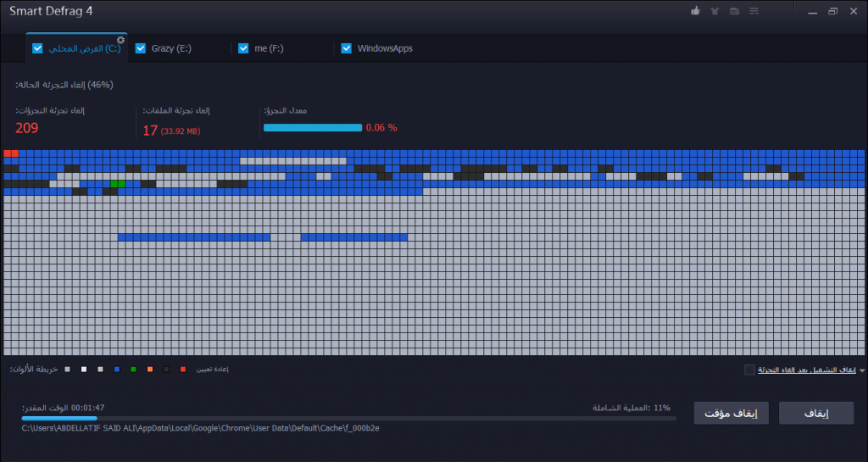This screenshot has width=868, height=462.
Task: Pick the blue legend color swatch
Action: [117, 369]
